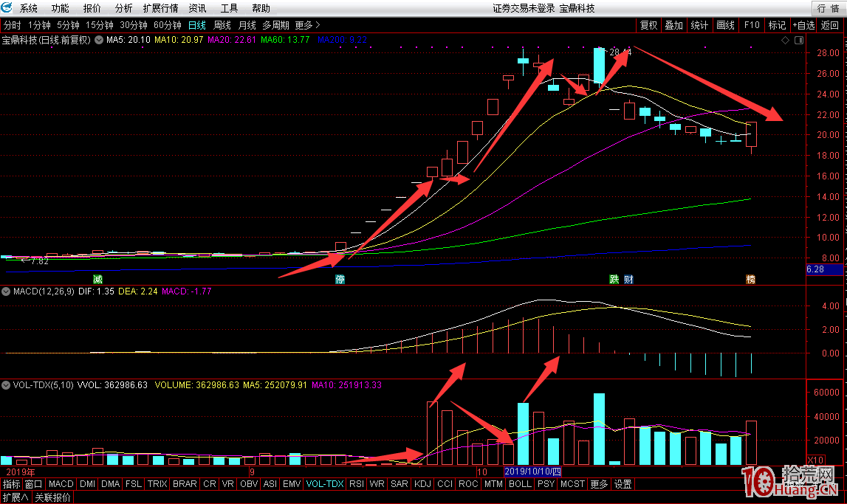Open the 功能 menu
Screen dimensions: 847x504
[x=60, y=8]
